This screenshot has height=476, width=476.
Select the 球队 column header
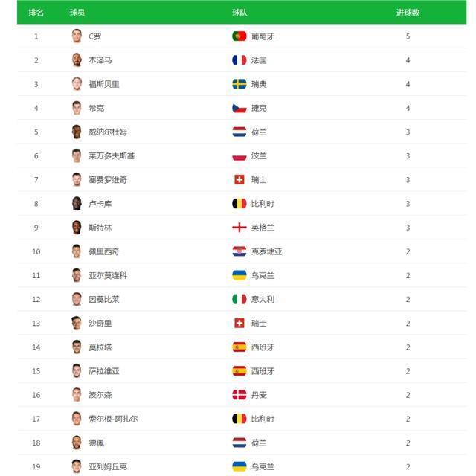tap(239, 13)
